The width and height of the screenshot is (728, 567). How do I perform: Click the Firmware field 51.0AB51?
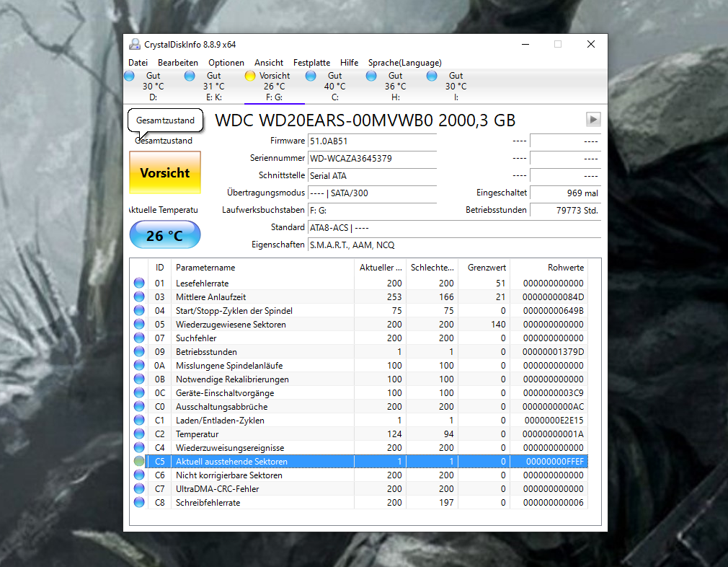pyautogui.click(x=373, y=141)
